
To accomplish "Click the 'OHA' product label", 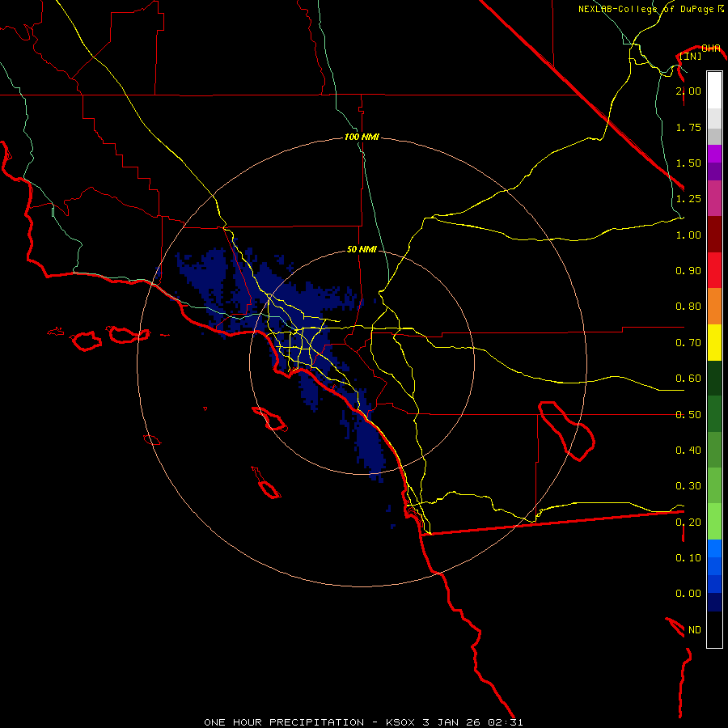I will coord(711,48).
